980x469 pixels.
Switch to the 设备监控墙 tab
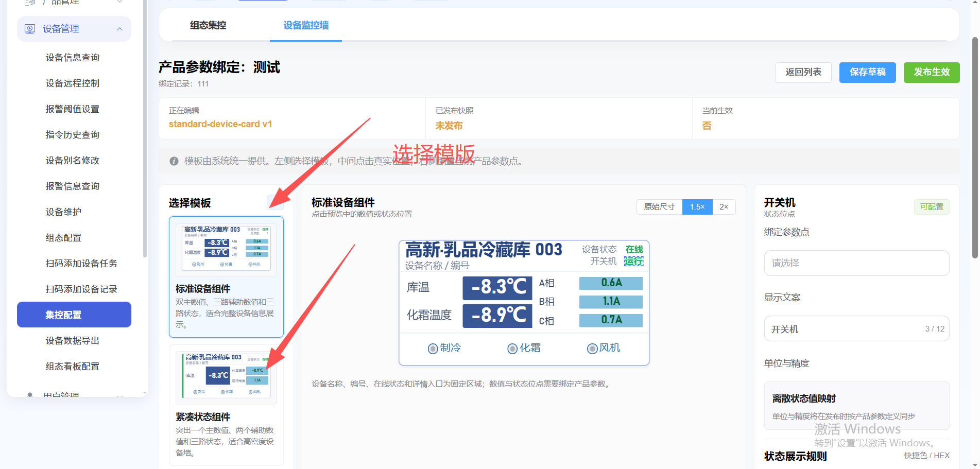(306, 25)
